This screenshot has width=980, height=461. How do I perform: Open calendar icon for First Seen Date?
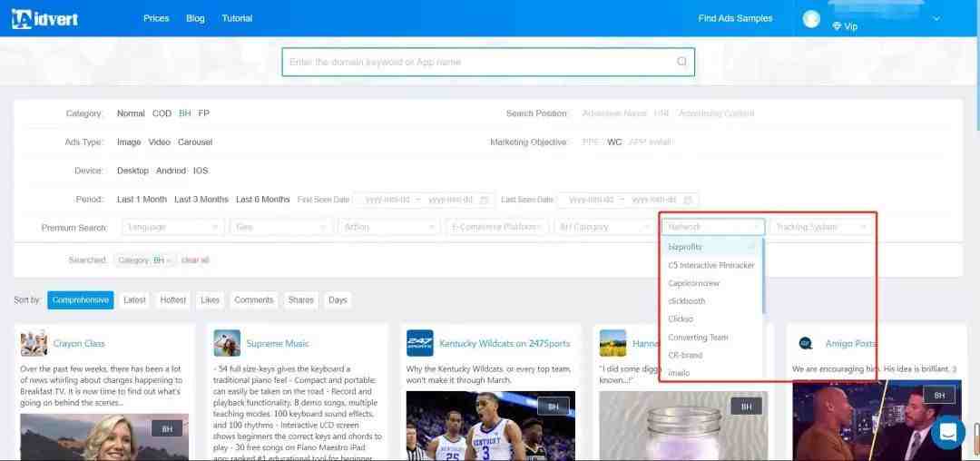click(484, 200)
